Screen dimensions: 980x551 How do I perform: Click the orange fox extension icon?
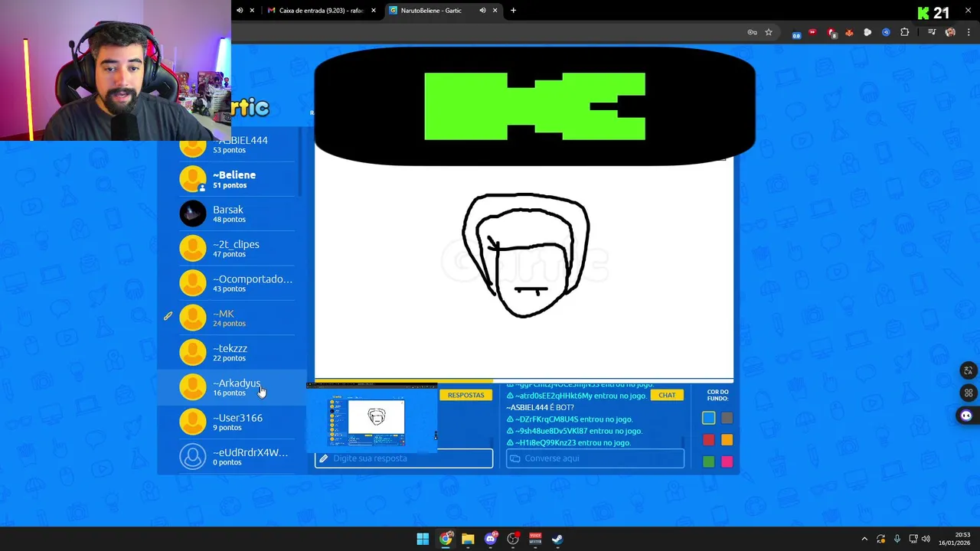(849, 32)
